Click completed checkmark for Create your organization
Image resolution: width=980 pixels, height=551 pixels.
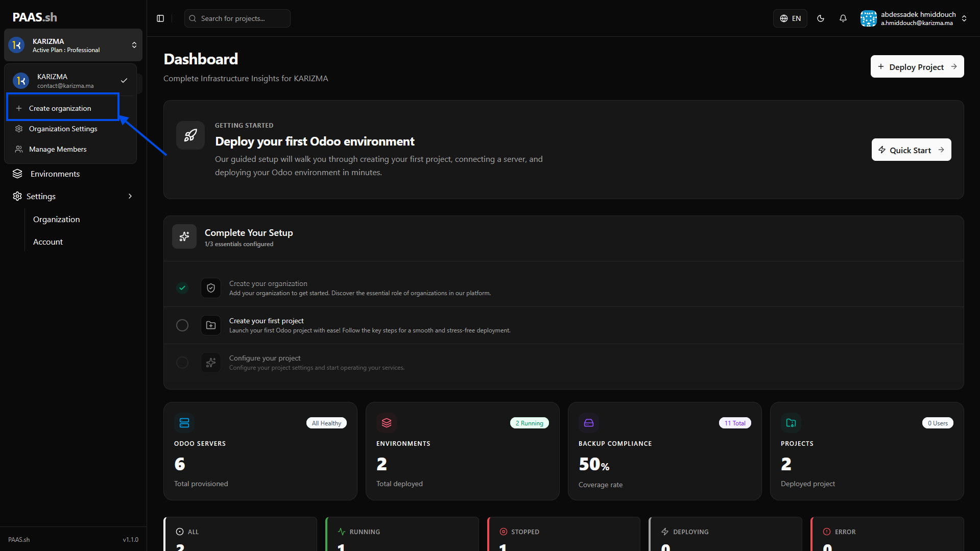coord(182,288)
